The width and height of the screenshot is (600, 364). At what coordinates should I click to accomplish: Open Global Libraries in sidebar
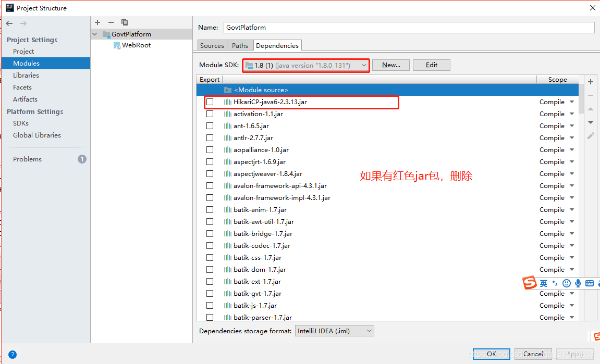[x=36, y=135]
